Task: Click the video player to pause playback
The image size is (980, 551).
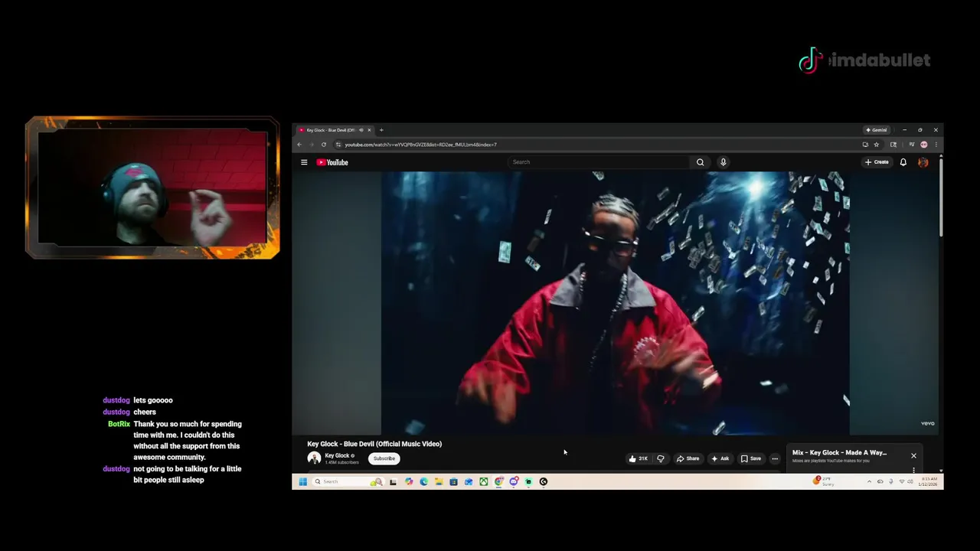Action: click(615, 303)
